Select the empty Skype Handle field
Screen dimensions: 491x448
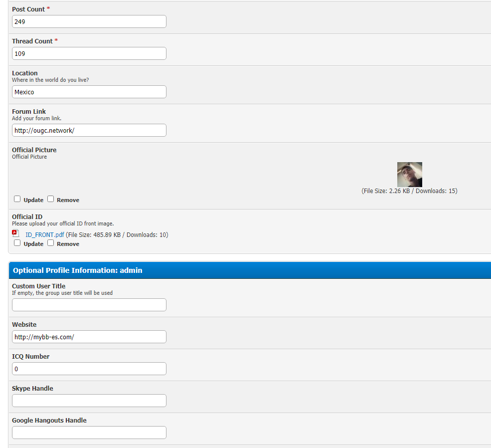[89, 401]
